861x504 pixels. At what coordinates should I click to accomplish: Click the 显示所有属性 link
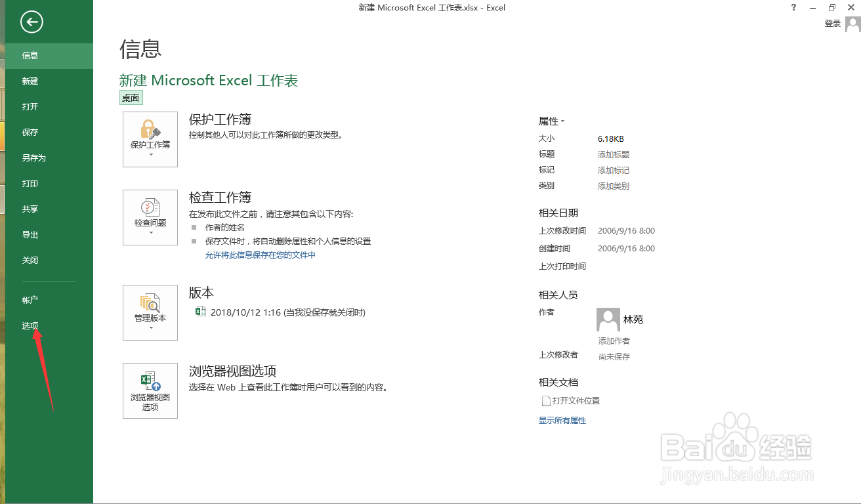562,421
